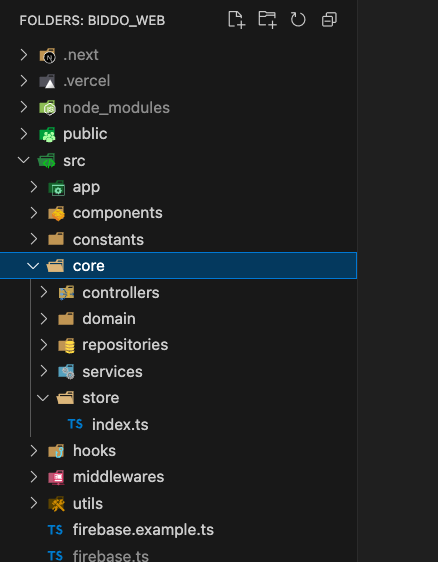Click the .vercel folder icon

[47, 81]
